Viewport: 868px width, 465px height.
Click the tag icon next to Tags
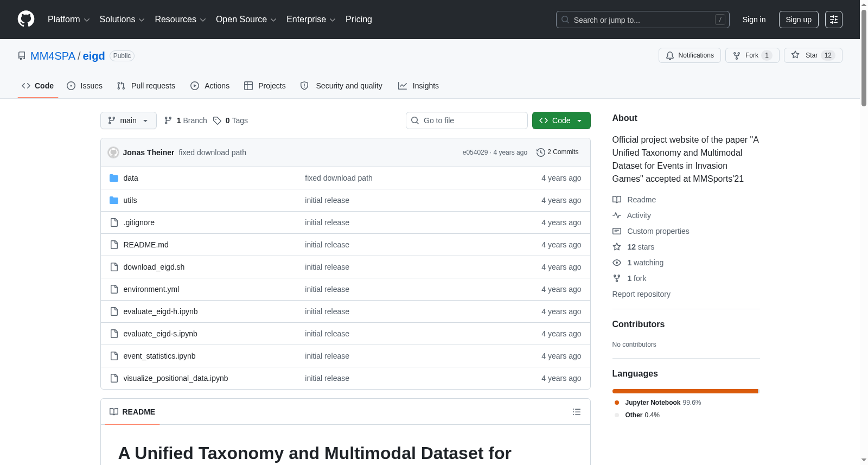(217, 120)
